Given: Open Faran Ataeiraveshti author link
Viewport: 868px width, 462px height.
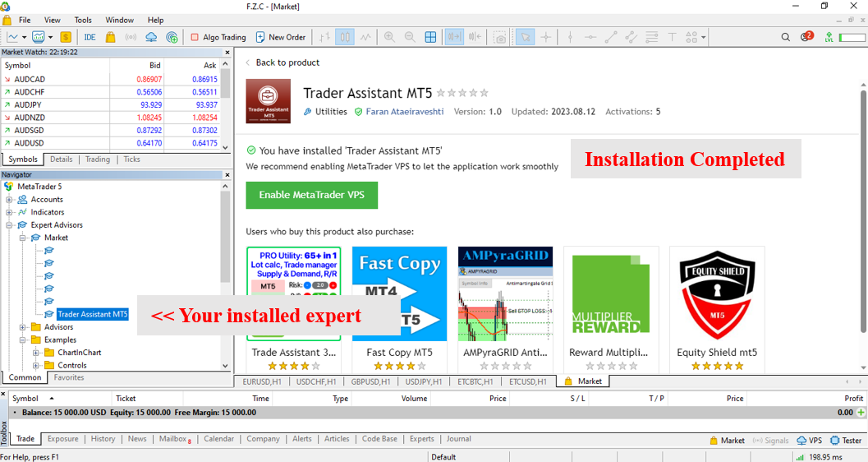Looking at the screenshot, I should tap(405, 111).
